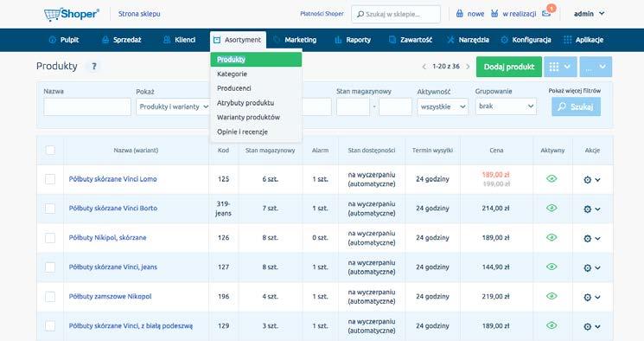Screen dimensions: 644x341
Task: Open gear actions for Półbuty Nikipol, skórzane
Action: 587,239
